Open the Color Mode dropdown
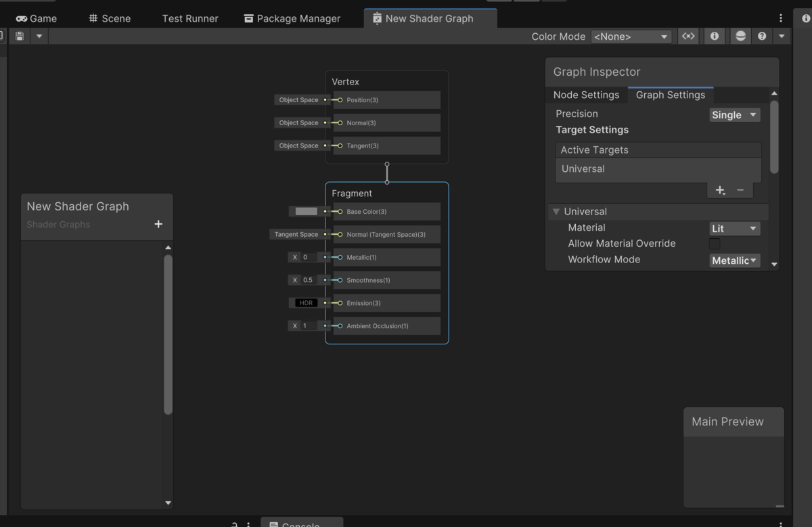 coord(631,37)
